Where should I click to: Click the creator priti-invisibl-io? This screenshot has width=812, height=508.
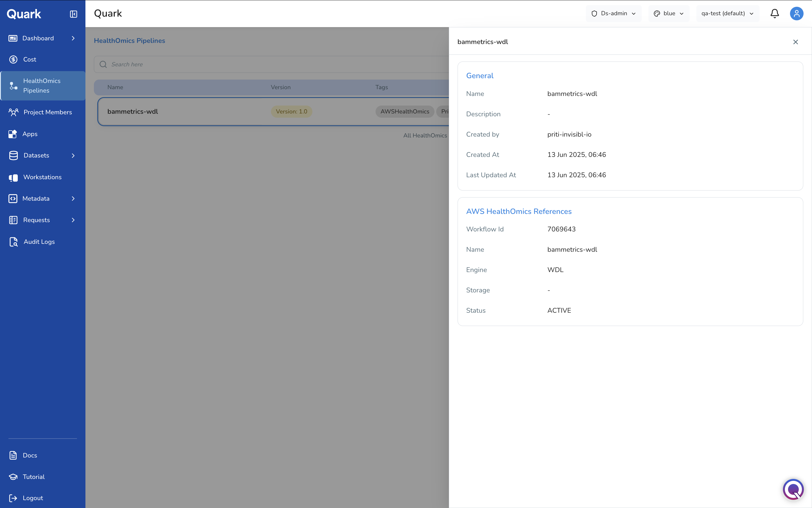pos(570,134)
